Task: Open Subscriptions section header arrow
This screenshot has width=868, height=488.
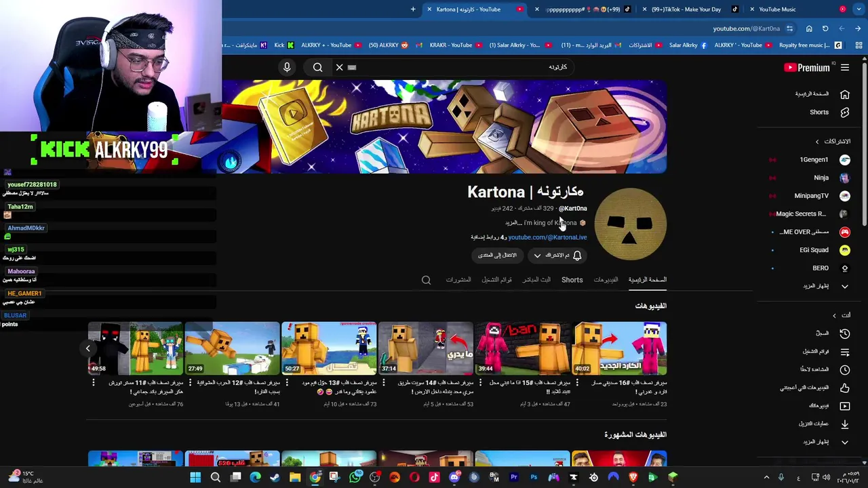Action: tap(817, 142)
